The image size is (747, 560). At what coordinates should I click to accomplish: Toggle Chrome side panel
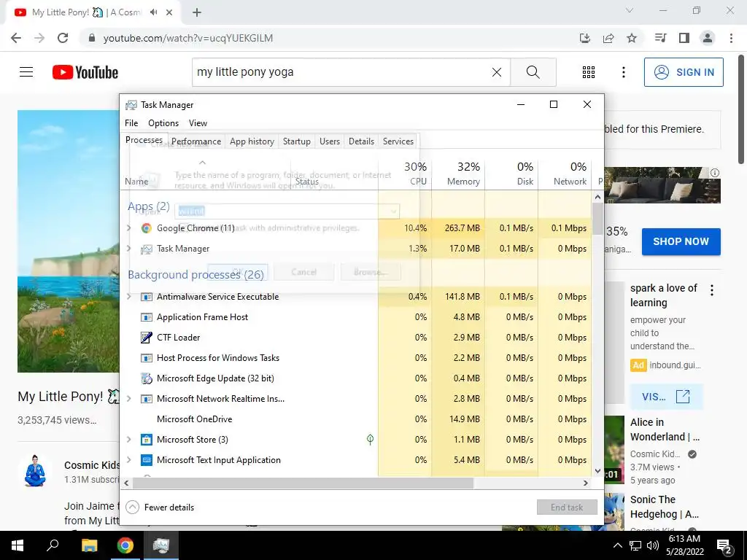coord(684,38)
